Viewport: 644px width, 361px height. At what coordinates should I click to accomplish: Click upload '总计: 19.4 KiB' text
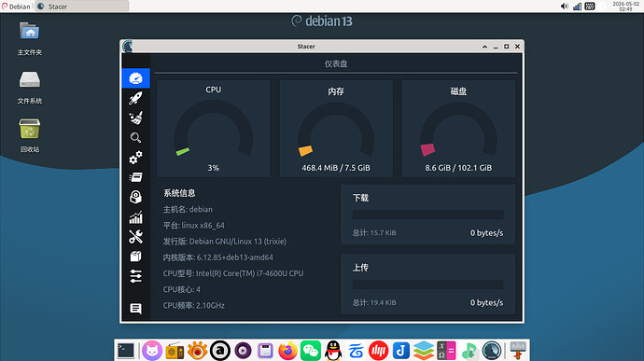pos(374,302)
